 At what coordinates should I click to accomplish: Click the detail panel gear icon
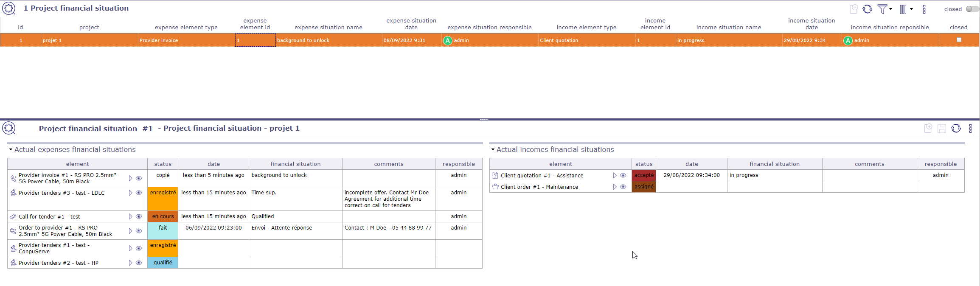(9, 128)
